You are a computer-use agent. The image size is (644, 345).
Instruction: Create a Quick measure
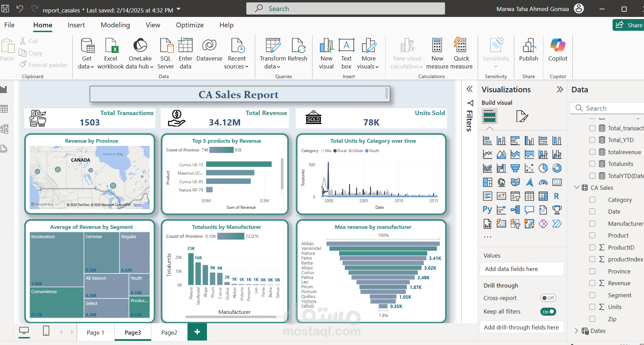461,54
